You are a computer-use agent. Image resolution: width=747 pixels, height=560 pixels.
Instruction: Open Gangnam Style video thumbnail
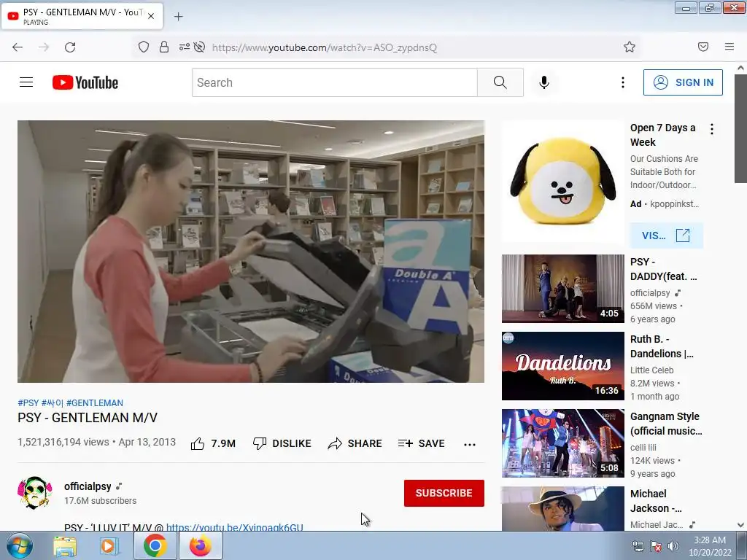click(x=562, y=443)
